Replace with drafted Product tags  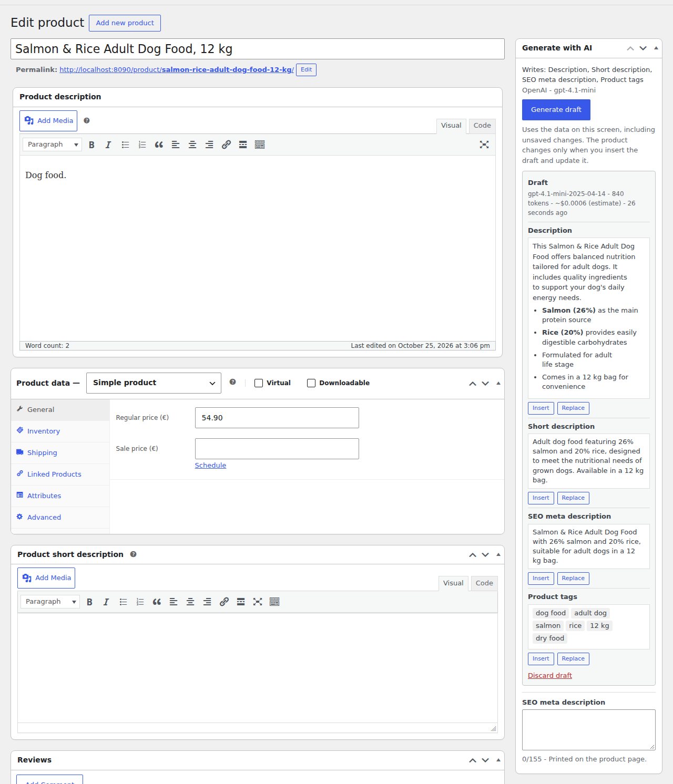pos(573,659)
